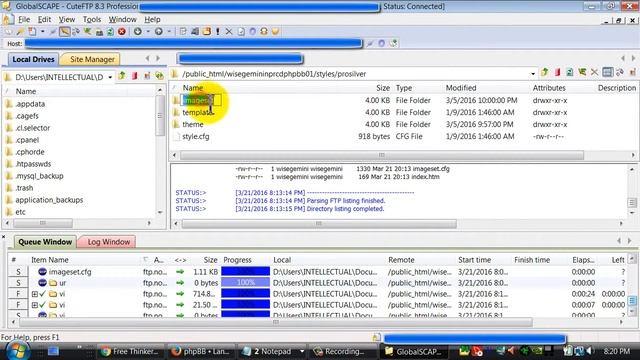
Task: Sort remote files by Attributes column header
Action: (x=549, y=88)
